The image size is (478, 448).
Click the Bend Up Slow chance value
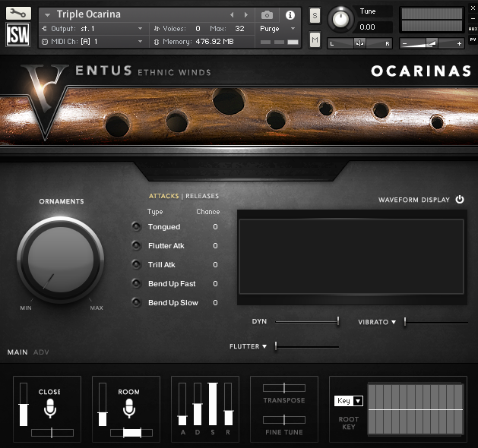coord(215,302)
